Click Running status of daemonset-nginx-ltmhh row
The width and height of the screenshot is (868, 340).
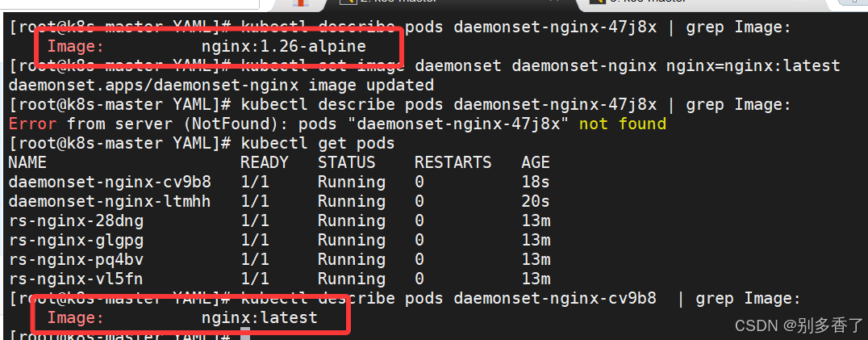pyautogui.click(x=352, y=202)
